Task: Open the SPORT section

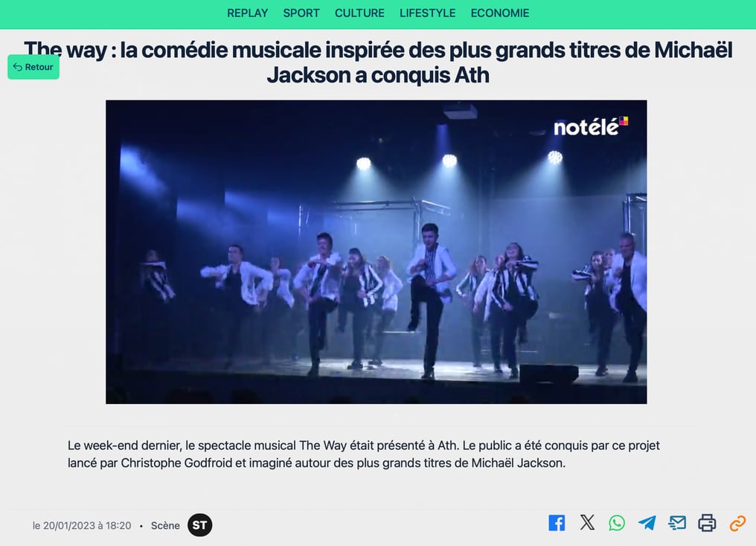Action: click(x=301, y=13)
